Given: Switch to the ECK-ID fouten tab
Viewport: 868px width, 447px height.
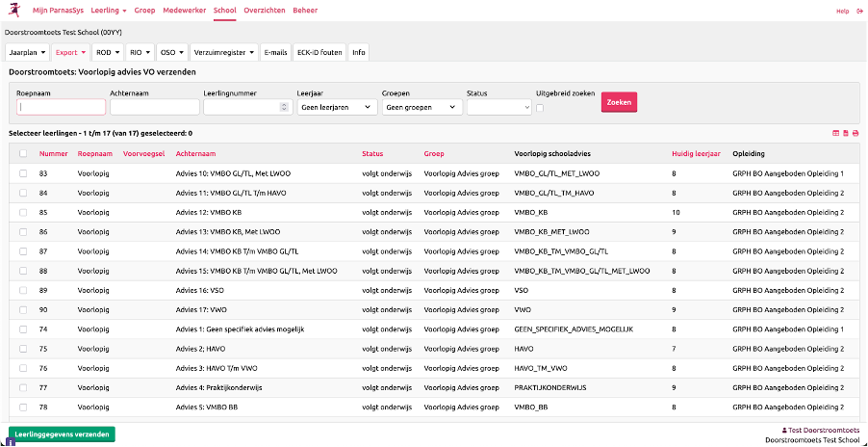Looking at the screenshot, I should [319, 52].
